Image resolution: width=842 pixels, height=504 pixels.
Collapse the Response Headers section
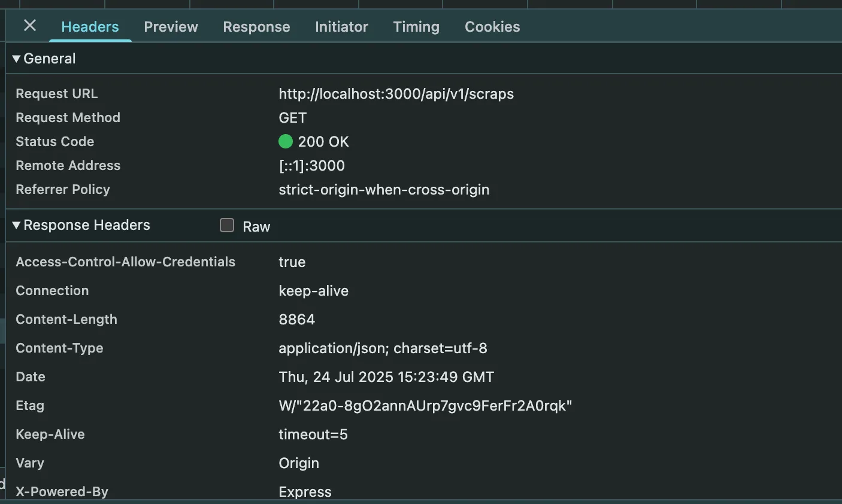(x=17, y=225)
